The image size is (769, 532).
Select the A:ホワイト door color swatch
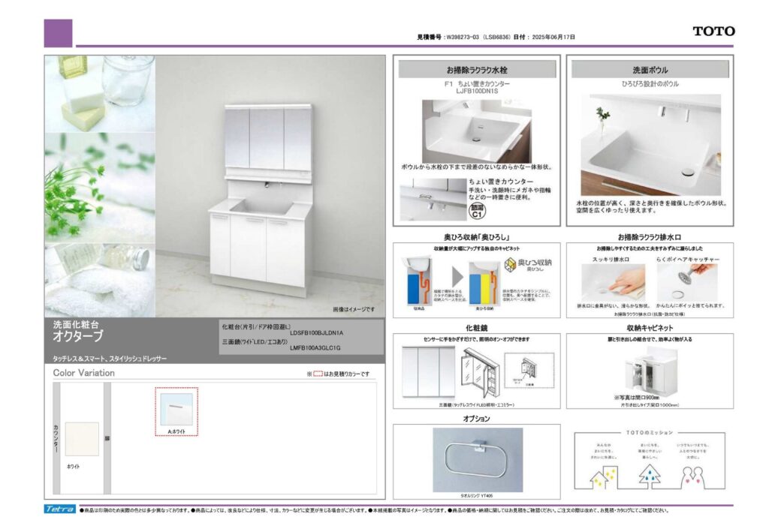tap(176, 408)
